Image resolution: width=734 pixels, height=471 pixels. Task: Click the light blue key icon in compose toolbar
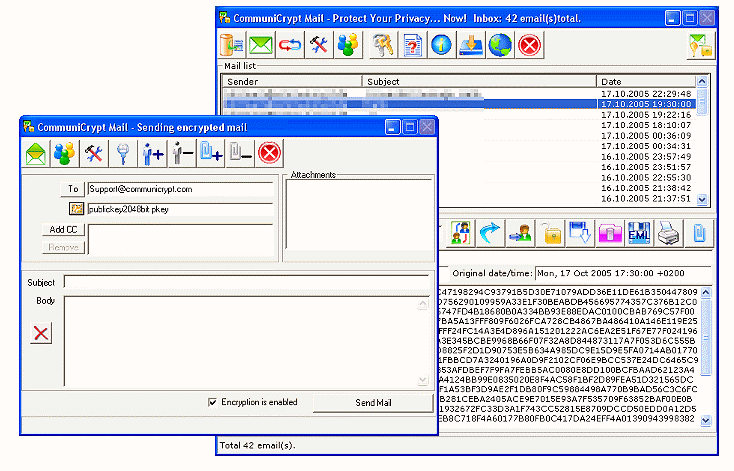point(123,153)
